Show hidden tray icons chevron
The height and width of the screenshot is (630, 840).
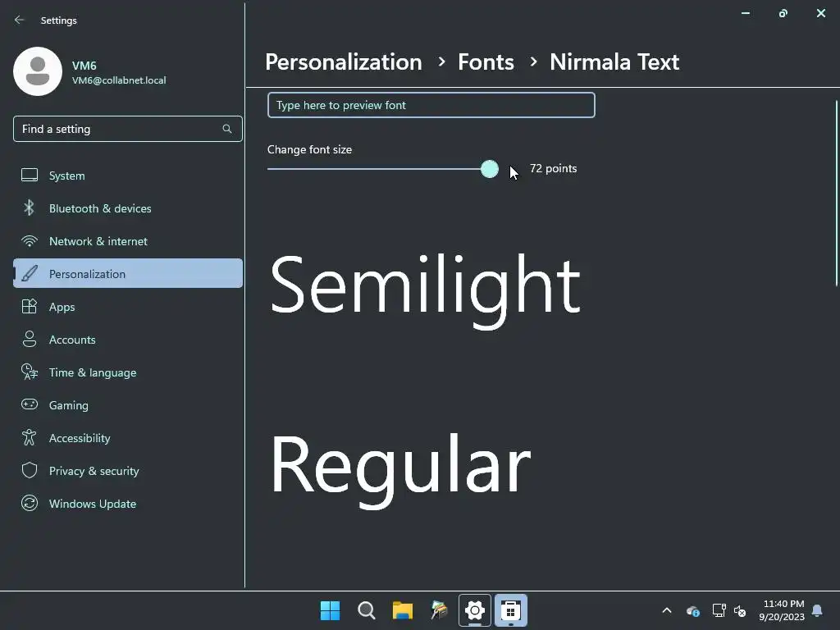[x=667, y=610]
